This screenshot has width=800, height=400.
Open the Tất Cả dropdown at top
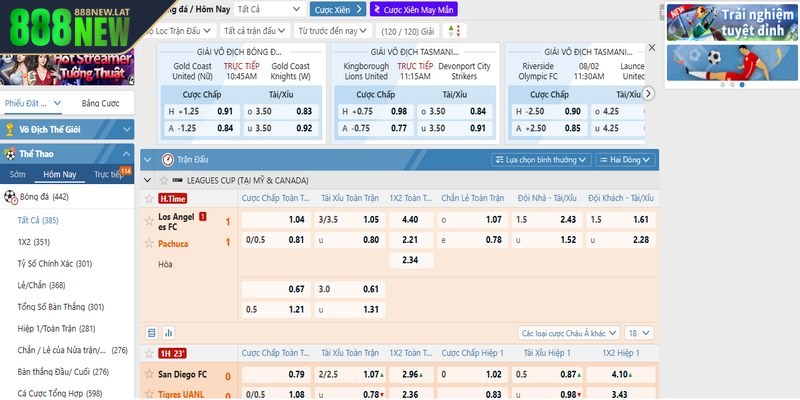[x=270, y=9]
